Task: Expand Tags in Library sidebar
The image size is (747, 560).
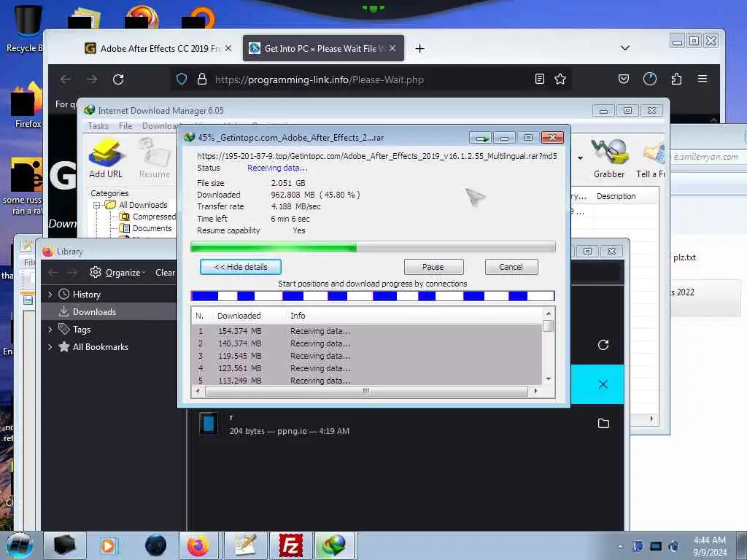Action: pyautogui.click(x=50, y=329)
